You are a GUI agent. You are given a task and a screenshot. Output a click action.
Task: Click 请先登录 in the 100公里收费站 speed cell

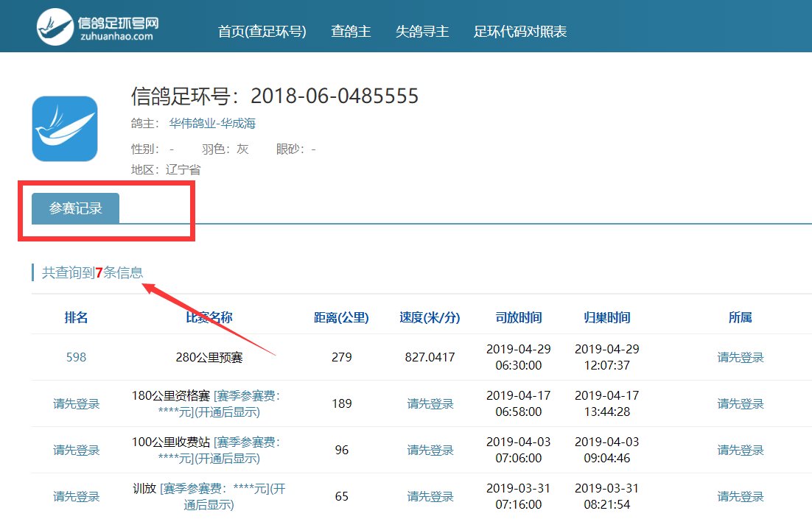click(430, 450)
